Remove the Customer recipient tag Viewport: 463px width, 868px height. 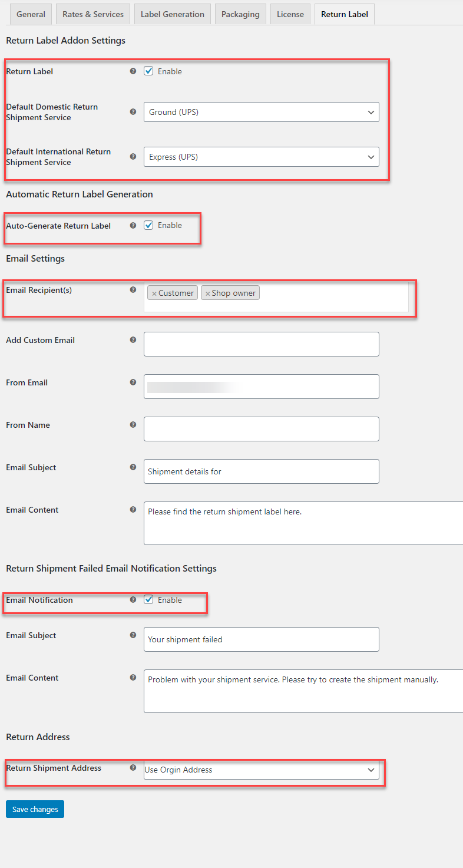click(x=154, y=293)
